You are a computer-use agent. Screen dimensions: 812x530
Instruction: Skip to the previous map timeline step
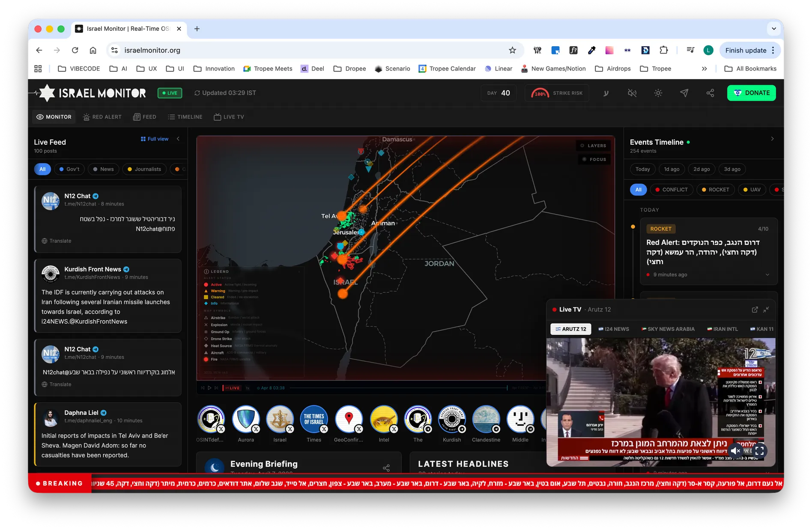203,388
